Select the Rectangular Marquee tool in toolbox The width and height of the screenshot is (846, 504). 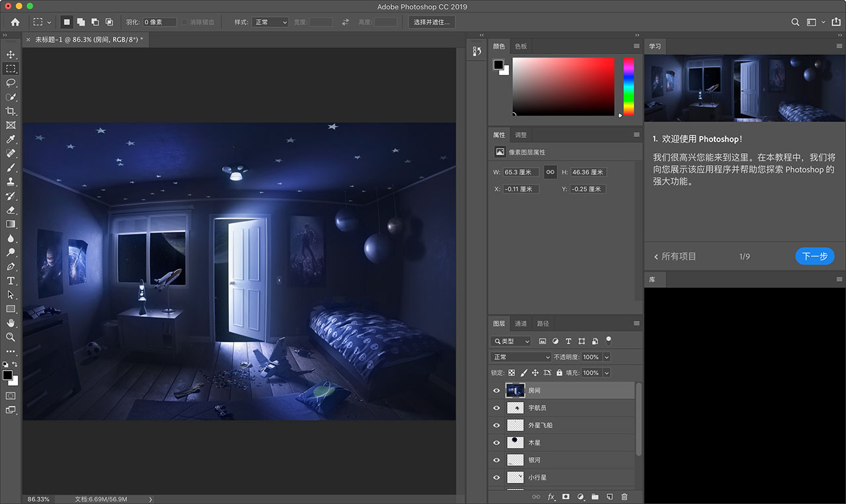coord(11,69)
